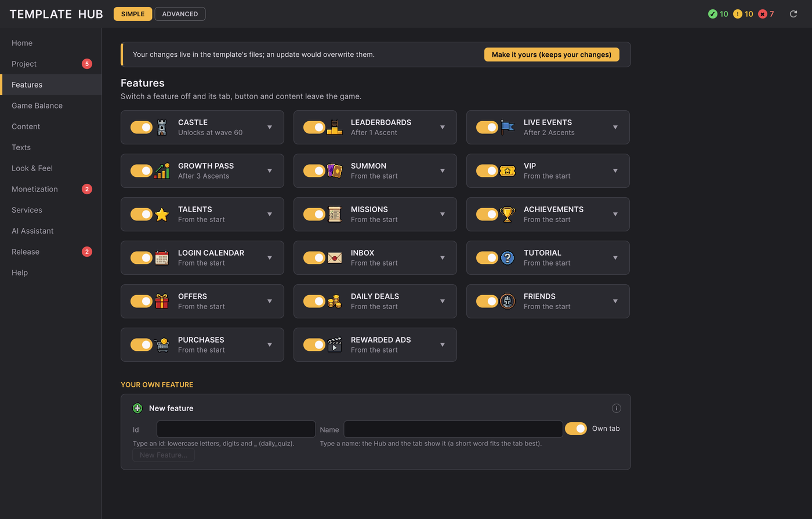The height and width of the screenshot is (519, 812).
Task: Expand the Growth Pass card arrow
Action: coord(270,170)
